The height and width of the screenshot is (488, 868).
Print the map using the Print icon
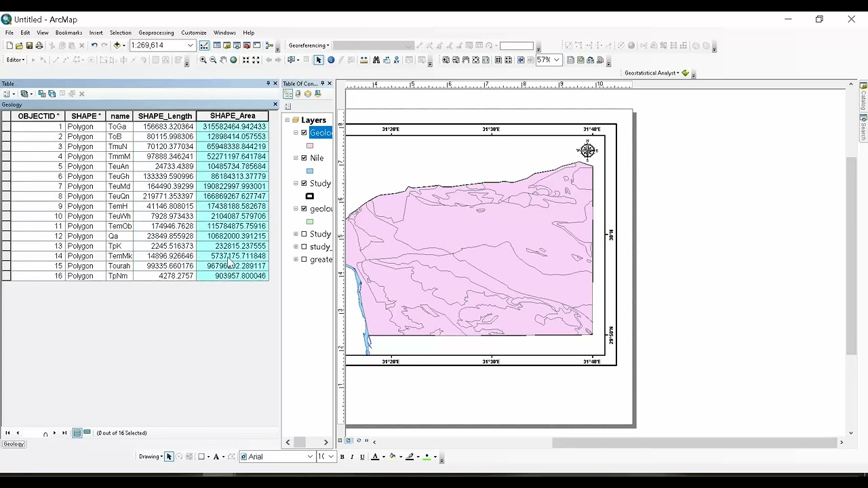pos(39,45)
